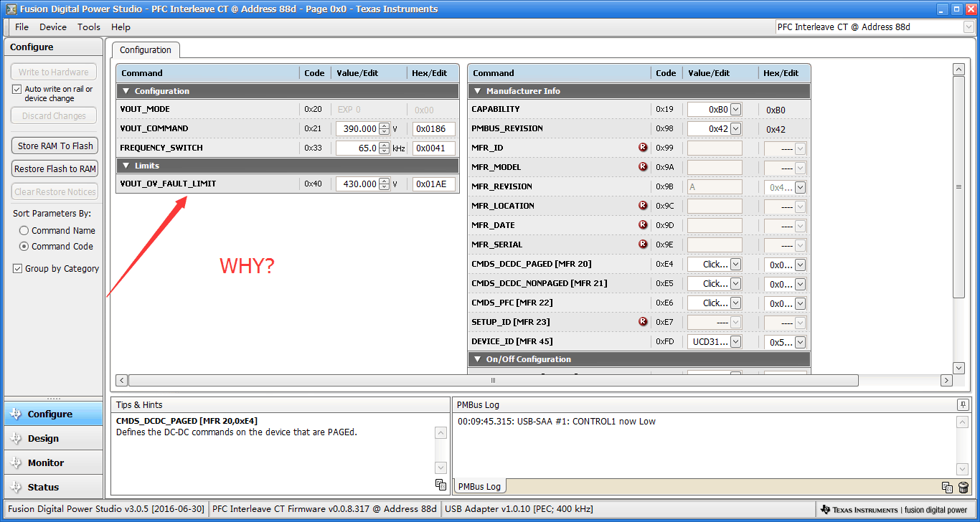Click the application icon in title bar
This screenshot has width=980, height=522.
pos(11,9)
